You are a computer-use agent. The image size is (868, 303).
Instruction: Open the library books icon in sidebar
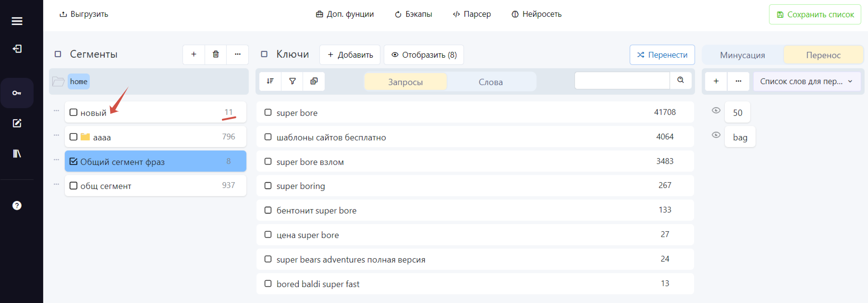tap(17, 154)
